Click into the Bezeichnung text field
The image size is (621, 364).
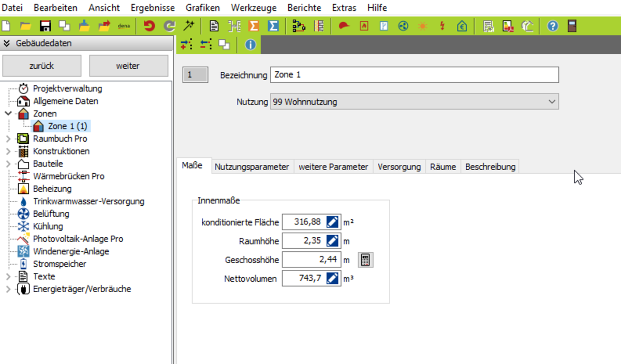coord(414,75)
